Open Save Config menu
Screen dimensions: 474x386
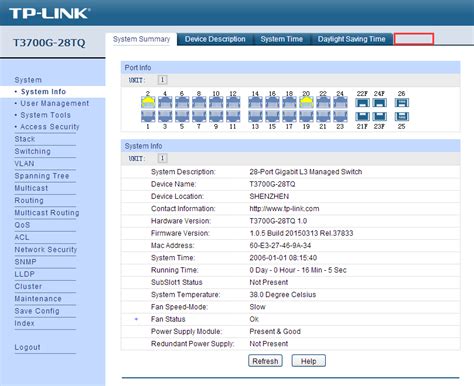(x=37, y=311)
